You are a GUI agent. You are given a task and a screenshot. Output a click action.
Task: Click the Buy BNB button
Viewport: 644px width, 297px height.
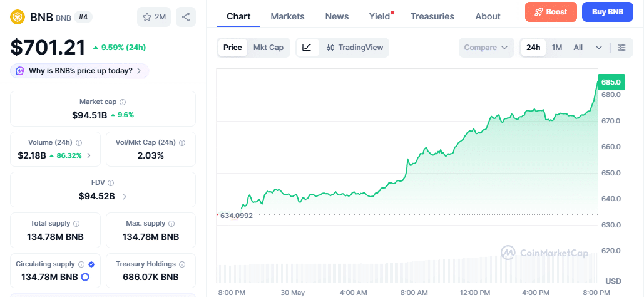[x=608, y=12]
